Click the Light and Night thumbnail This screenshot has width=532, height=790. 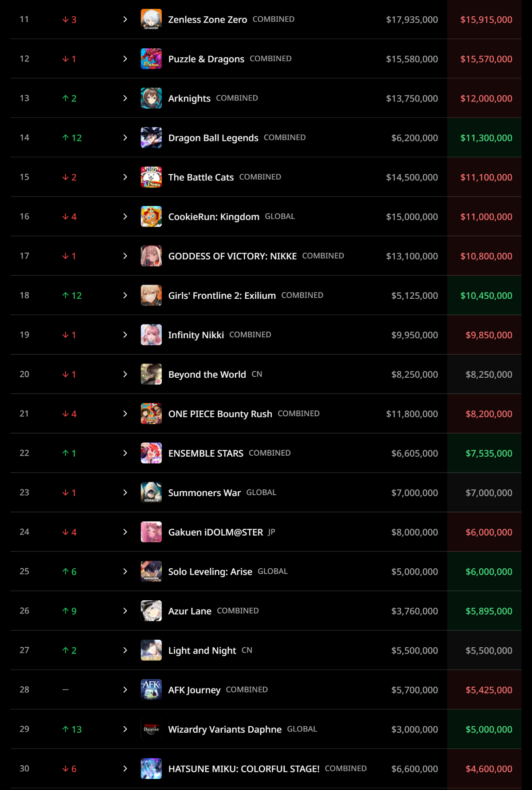pos(151,650)
